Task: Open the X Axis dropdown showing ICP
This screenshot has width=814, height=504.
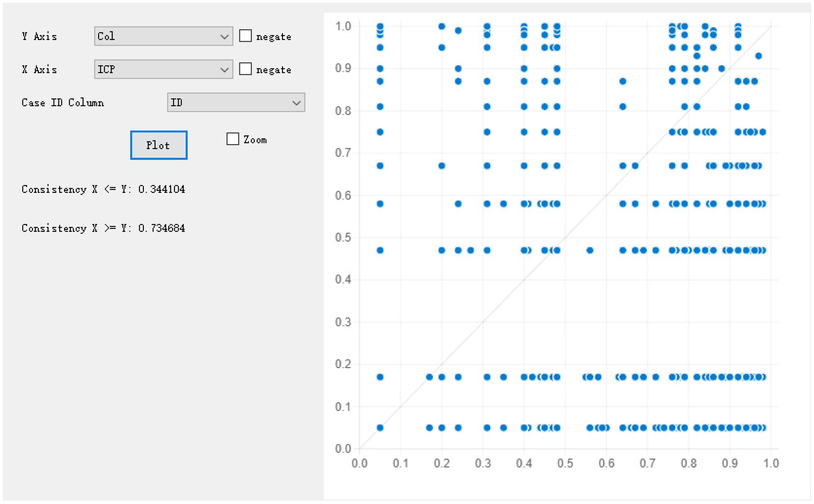Action: point(163,69)
